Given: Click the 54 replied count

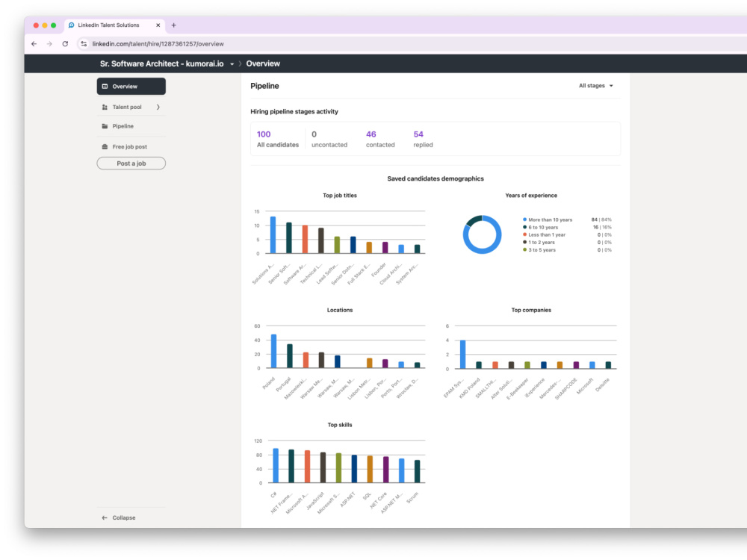Looking at the screenshot, I should coord(423,139).
